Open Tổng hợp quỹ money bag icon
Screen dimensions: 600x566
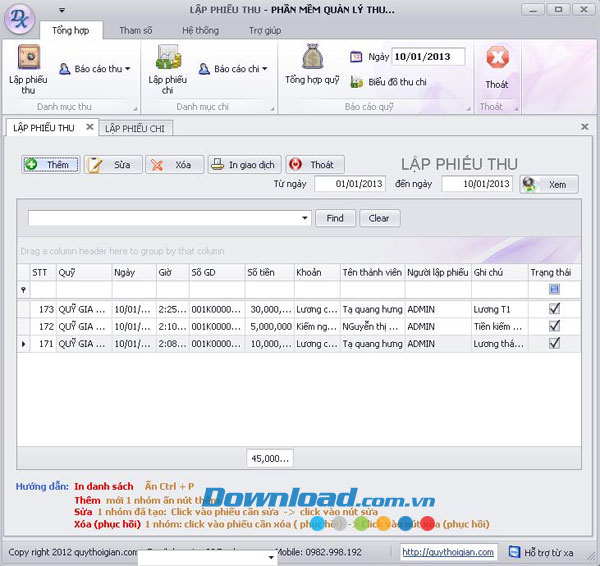pyautogui.click(x=311, y=57)
